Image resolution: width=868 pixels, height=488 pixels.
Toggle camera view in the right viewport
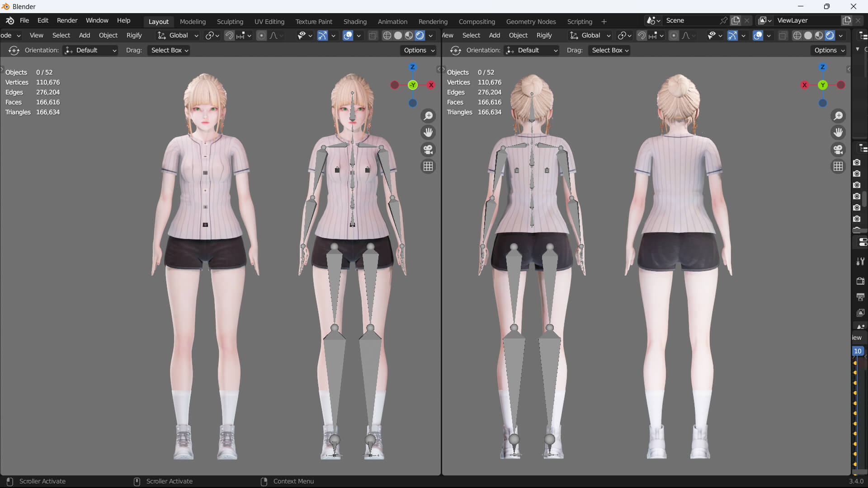838,150
